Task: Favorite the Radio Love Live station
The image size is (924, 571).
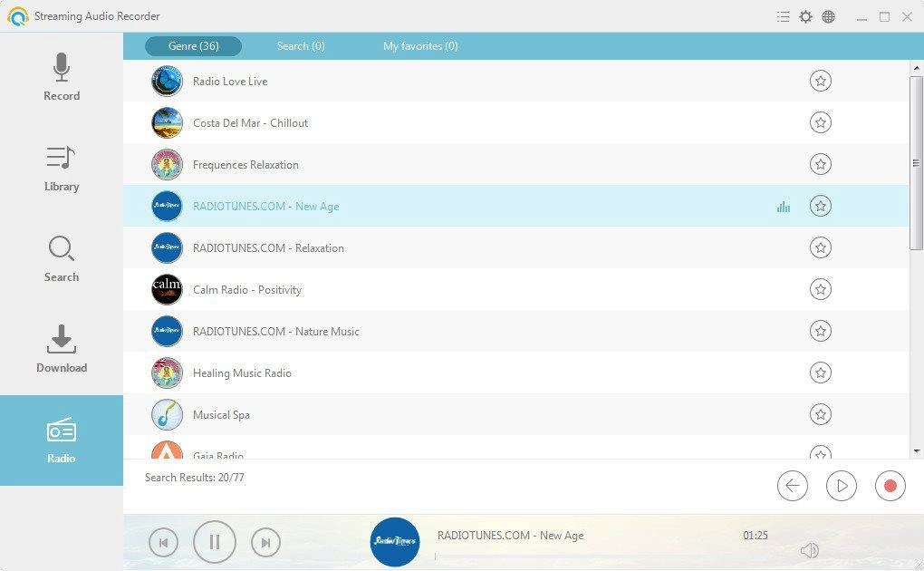Action: (821, 81)
